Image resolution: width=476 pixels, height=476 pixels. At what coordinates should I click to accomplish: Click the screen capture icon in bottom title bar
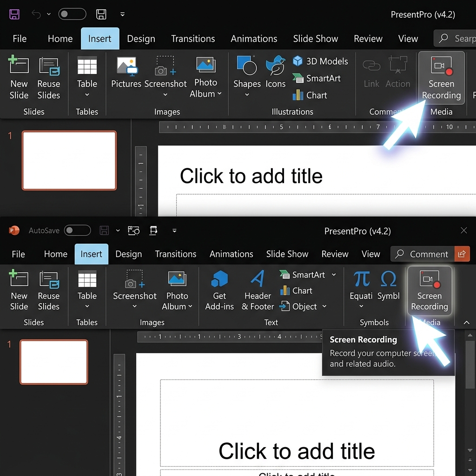click(x=133, y=231)
